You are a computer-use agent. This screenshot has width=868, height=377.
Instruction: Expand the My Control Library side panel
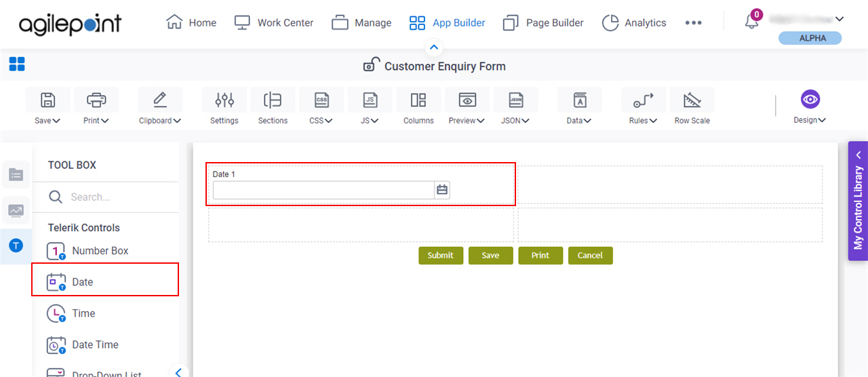[858, 201]
